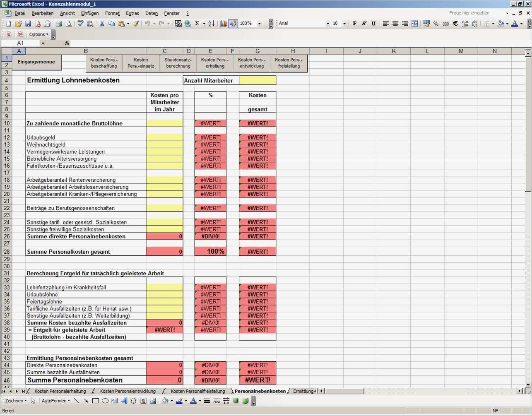Open the Extras menu
532x416 pixels.
132,13
